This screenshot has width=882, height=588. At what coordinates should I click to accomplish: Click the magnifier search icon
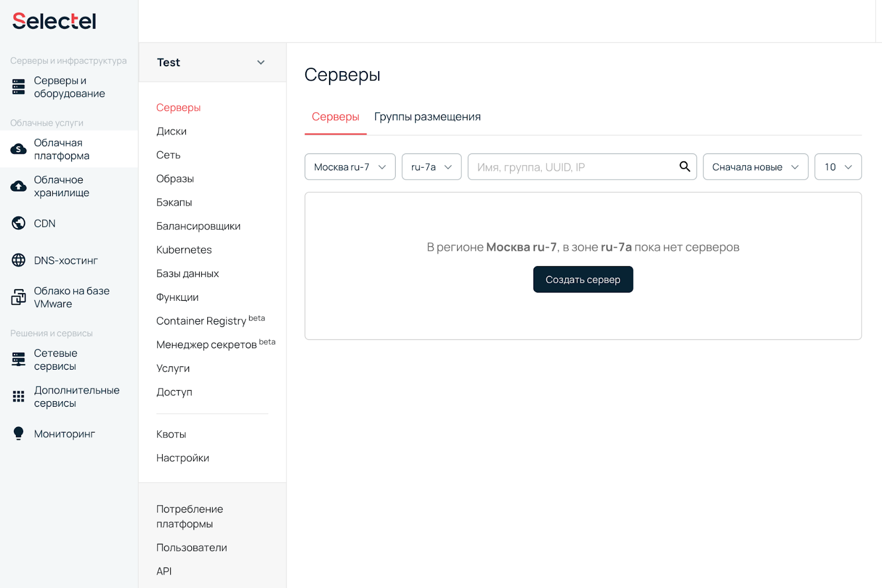[685, 166]
